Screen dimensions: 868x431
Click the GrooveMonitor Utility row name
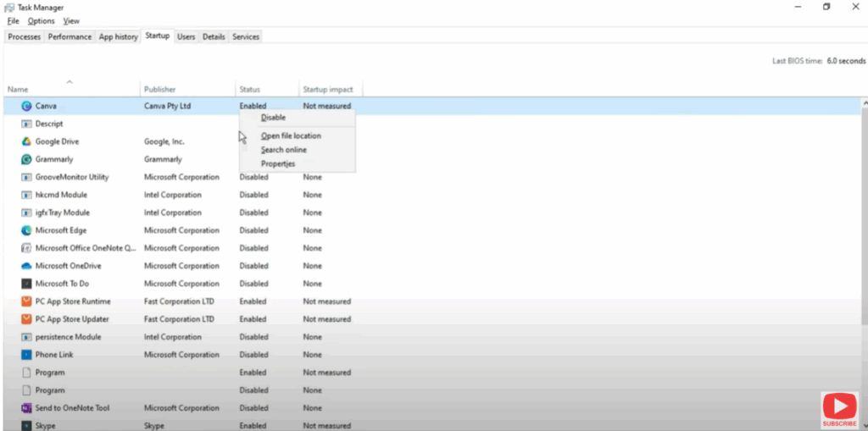click(x=72, y=177)
